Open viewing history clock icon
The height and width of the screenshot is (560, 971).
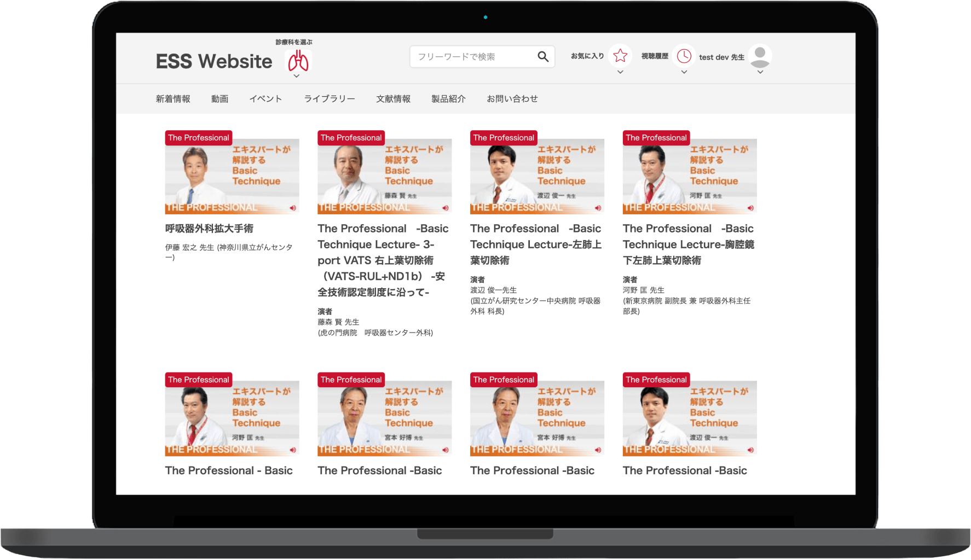pos(684,56)
